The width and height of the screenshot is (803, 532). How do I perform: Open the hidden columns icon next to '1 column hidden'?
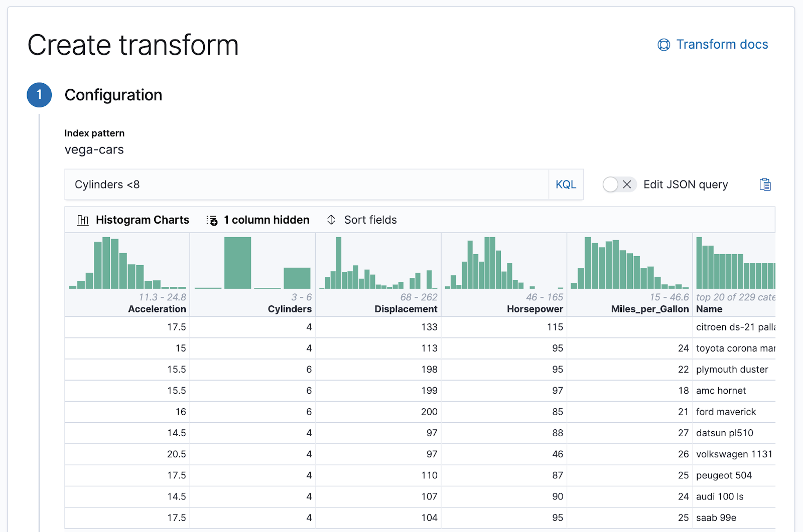[x=211, y=219]
